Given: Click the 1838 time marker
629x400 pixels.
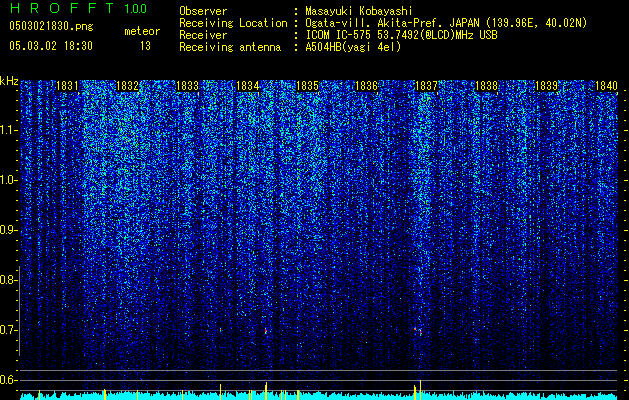Looking at the screenshot, I should (x=487, y=86).
